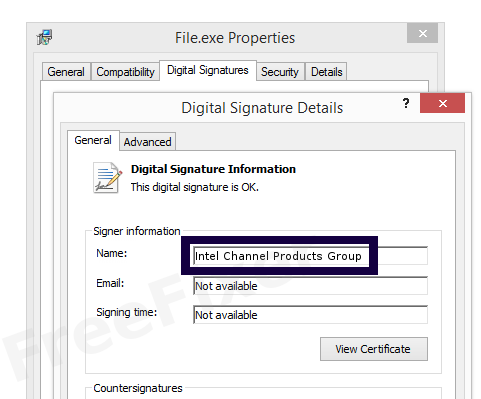Click the digital signature document icon
Image resolution: width=481 pixels, height=399 pixels.
107,177
